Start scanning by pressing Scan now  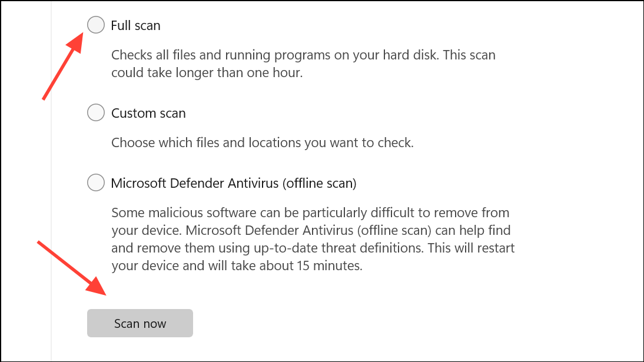click(140, 323)
